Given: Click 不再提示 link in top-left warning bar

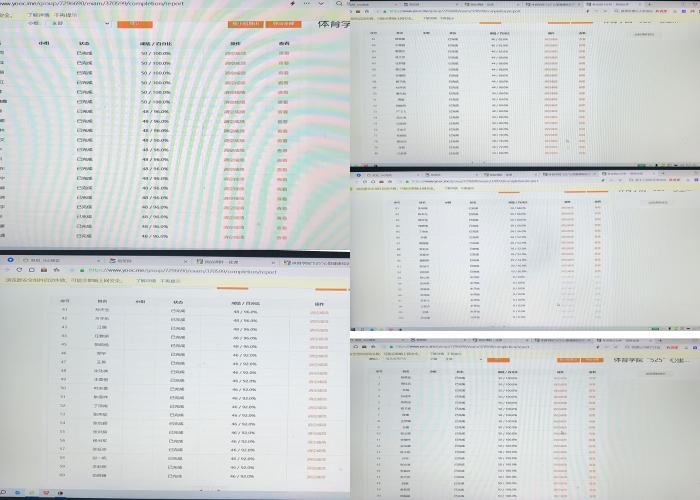Looking at the screenshot, I should [65, 15].
